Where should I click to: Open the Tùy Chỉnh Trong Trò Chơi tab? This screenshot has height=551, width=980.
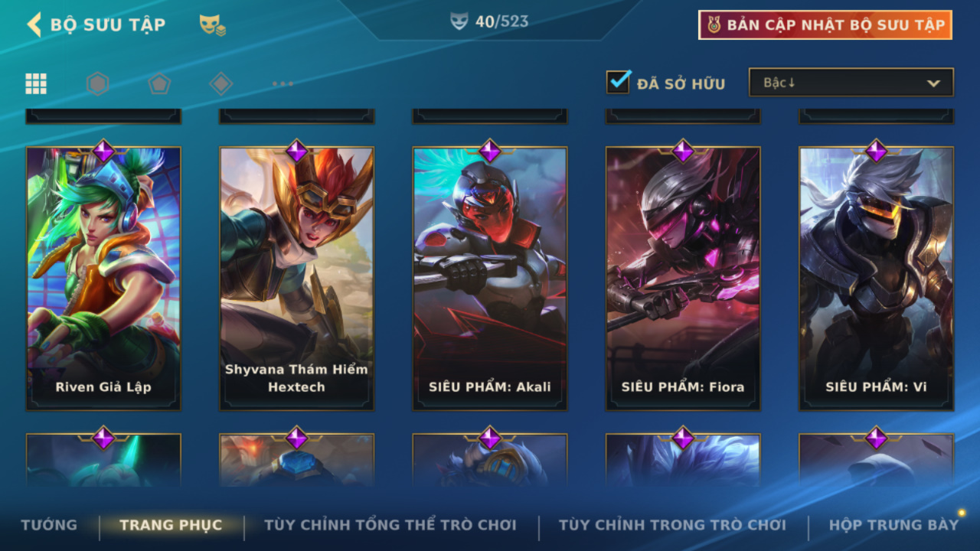(x=672, y=525)
